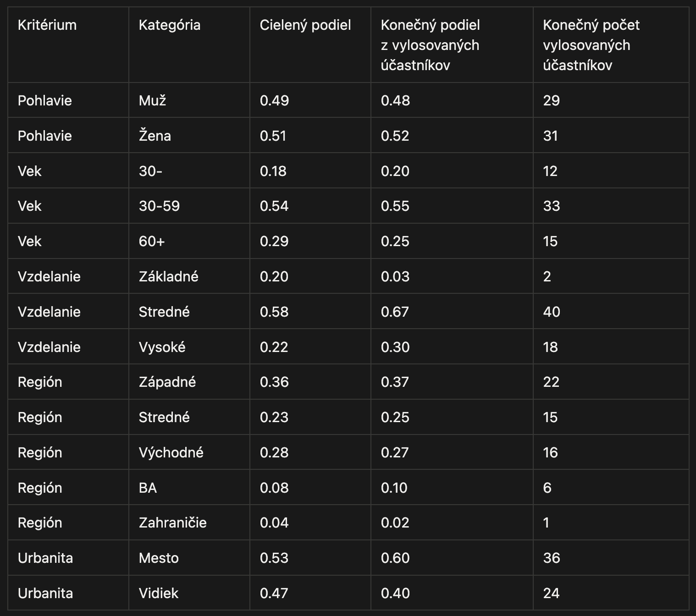Select the 'BA' region cell
Viewport: 696px width, 616px height.
click(148, 488)
